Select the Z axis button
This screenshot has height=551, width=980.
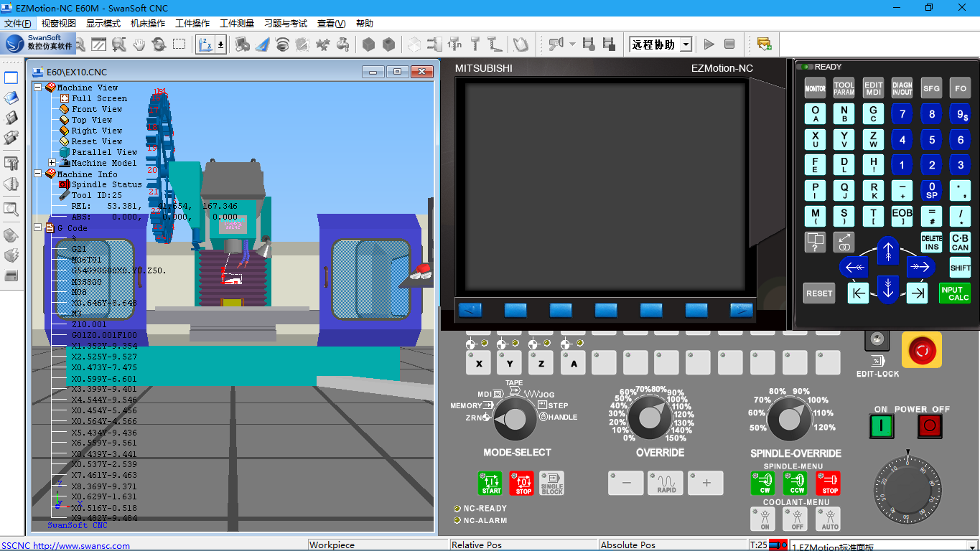(541, 363)
